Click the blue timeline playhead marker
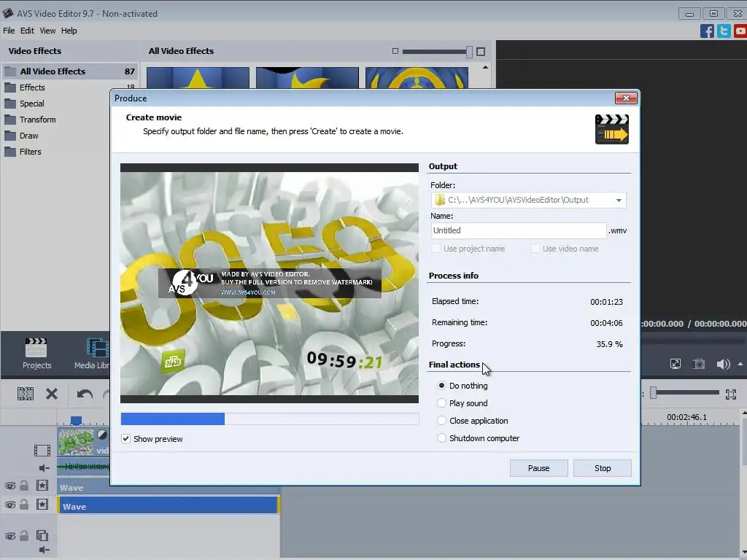The width and height of the screenshot is (747, 560). [76, 421]
